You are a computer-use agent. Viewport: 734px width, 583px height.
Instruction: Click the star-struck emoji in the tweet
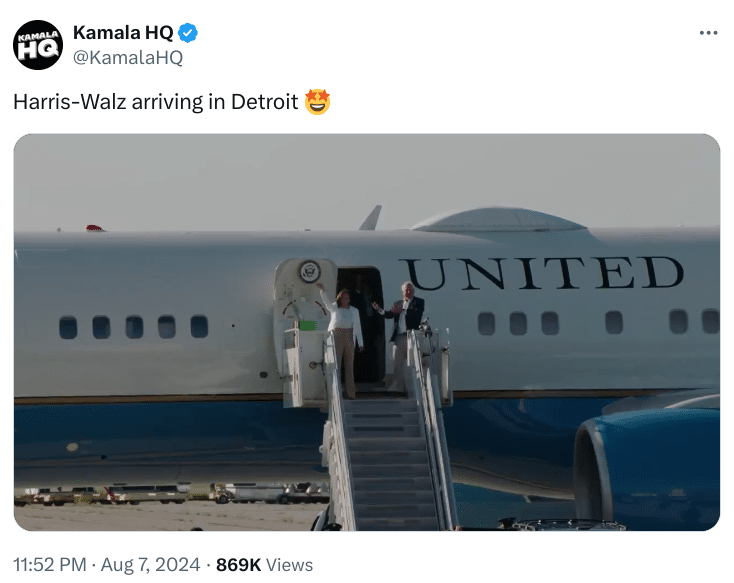pyautogui.click(x=317, y=102)
